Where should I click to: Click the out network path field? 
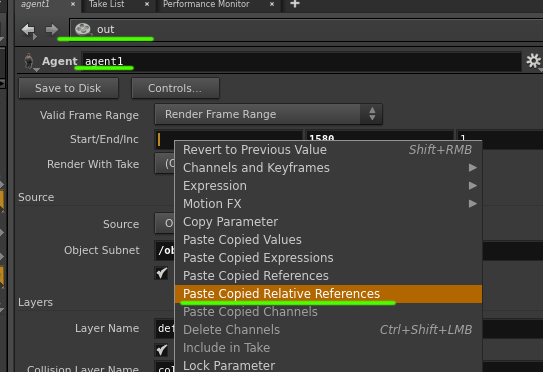(306, 30)
